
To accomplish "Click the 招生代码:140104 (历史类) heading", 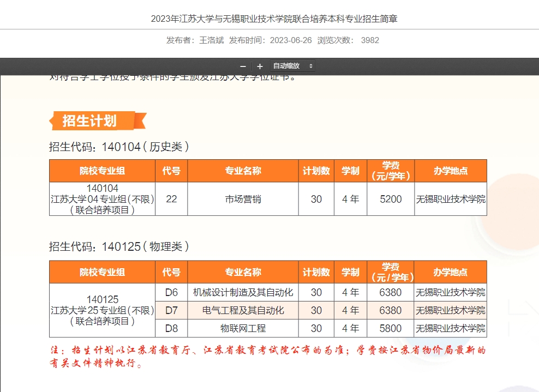I will coord(119,147).
